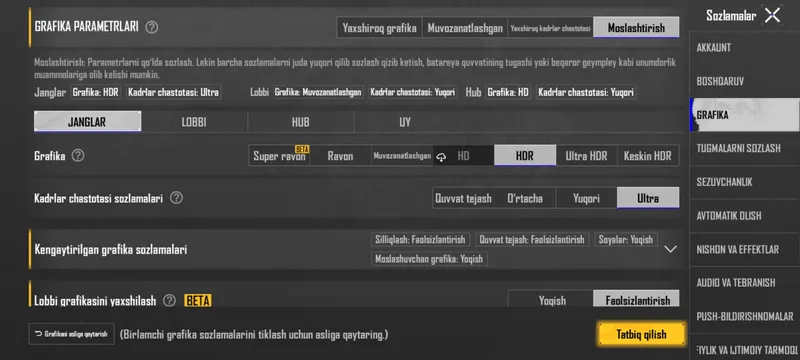Expand Kengaytirilgan grafika sozlamalari chevron
Viewport: 800px width, 360px height.
tap(670, 249)
